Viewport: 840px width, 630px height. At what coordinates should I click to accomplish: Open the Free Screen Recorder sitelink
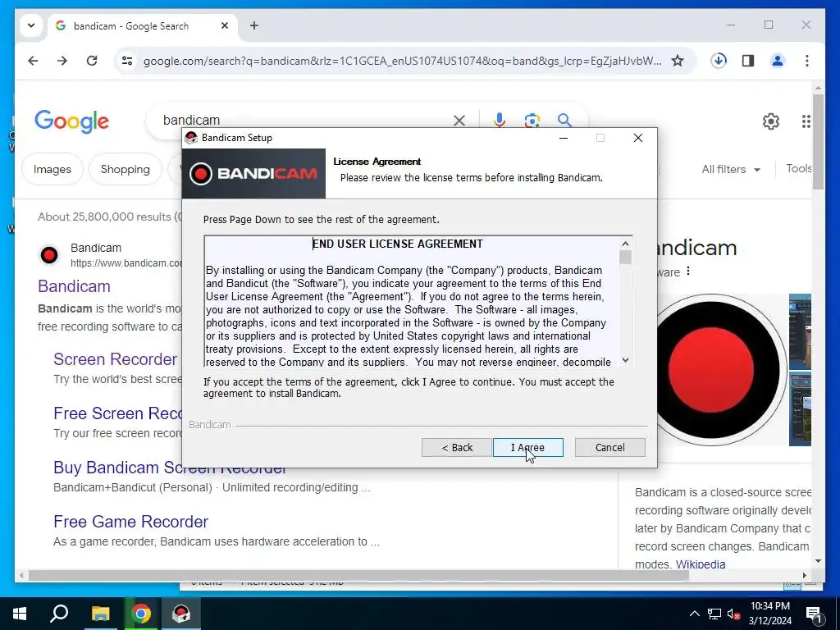click(x=118, y=413)
